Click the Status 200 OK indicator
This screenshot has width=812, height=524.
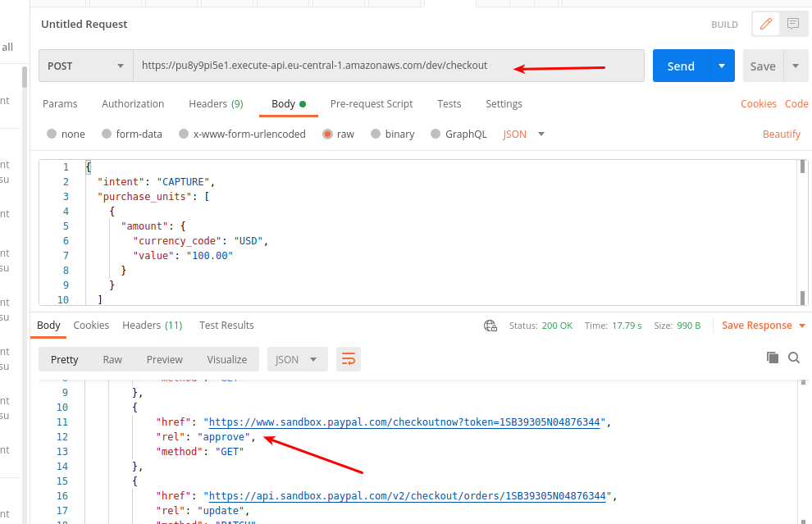[x=541, y=326]
